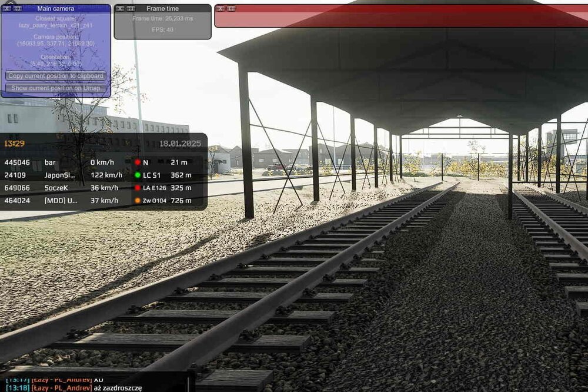This screenshot has height=392, width=588.
Task: Click the 37 km/h speed value
Action: [104, 201]
